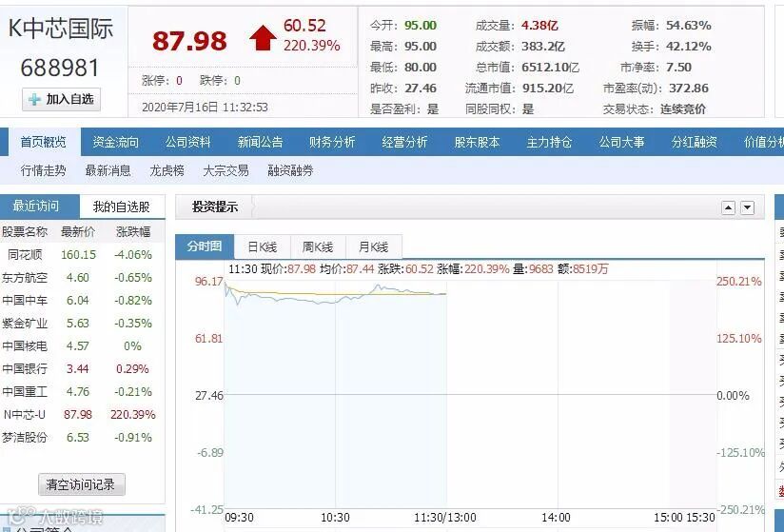Click 成交额 value 383.2亿
Viewport: 784px width, 532px height.
543,46
